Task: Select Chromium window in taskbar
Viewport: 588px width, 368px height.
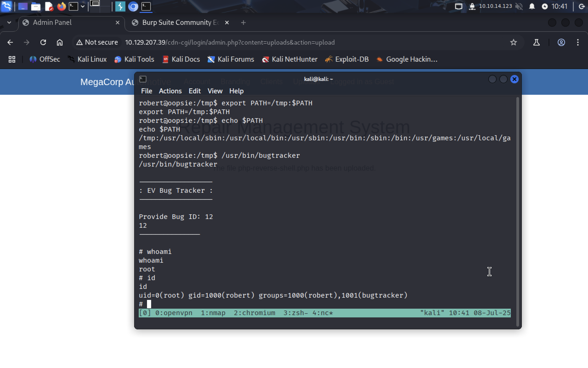Action: (x=133, y=7)
